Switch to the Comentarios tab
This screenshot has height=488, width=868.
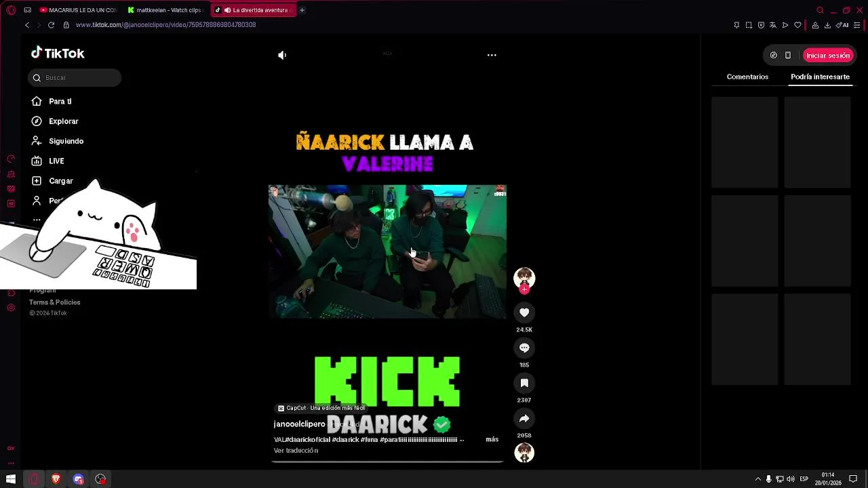click(x=747, y=77)
